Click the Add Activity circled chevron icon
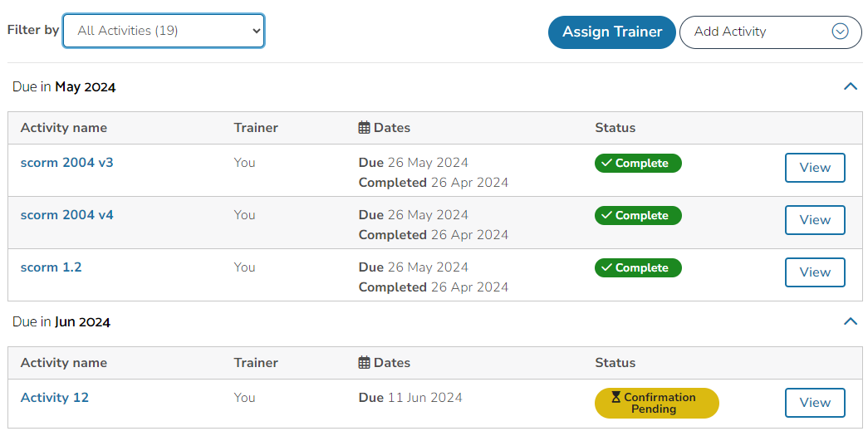This screenshot has width=868, height=436. click(840, 32)
